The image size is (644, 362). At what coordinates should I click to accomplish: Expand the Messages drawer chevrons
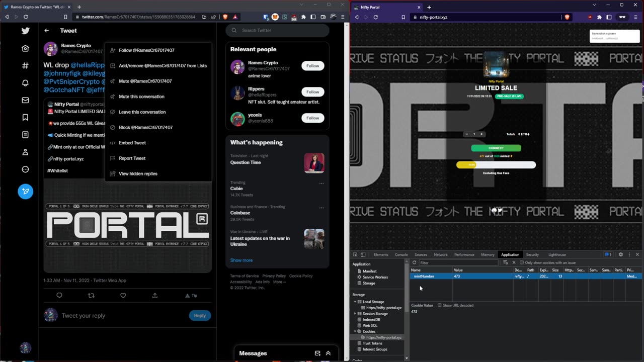click(x=328, y=353)
